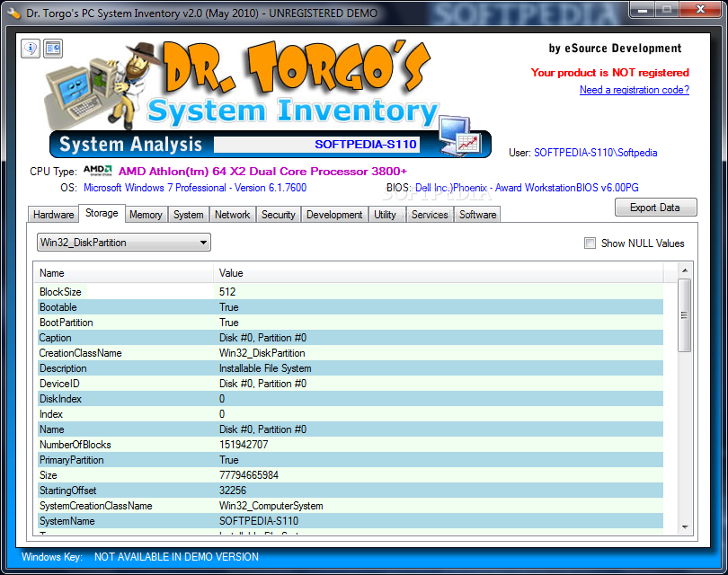Viewport: 728px width, 575px height.
Task: Close the Dr. Torgo window
Action: 700,9
